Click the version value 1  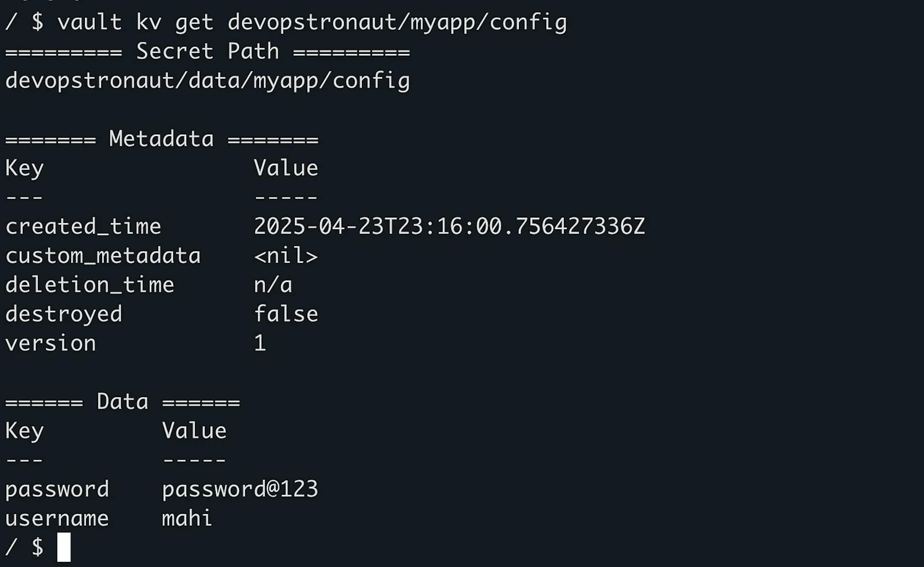click(x=260, y=343)
